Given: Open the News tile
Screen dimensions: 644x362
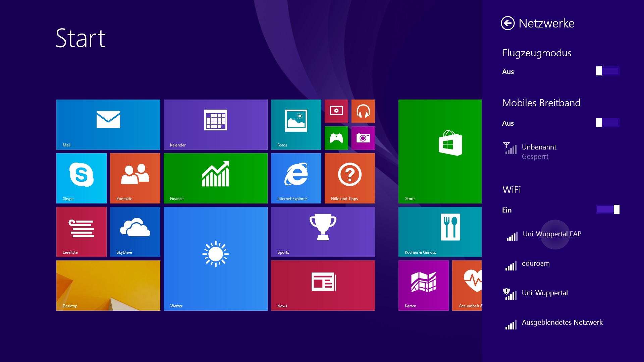Looking at the screenshot, I should point(323,286).
